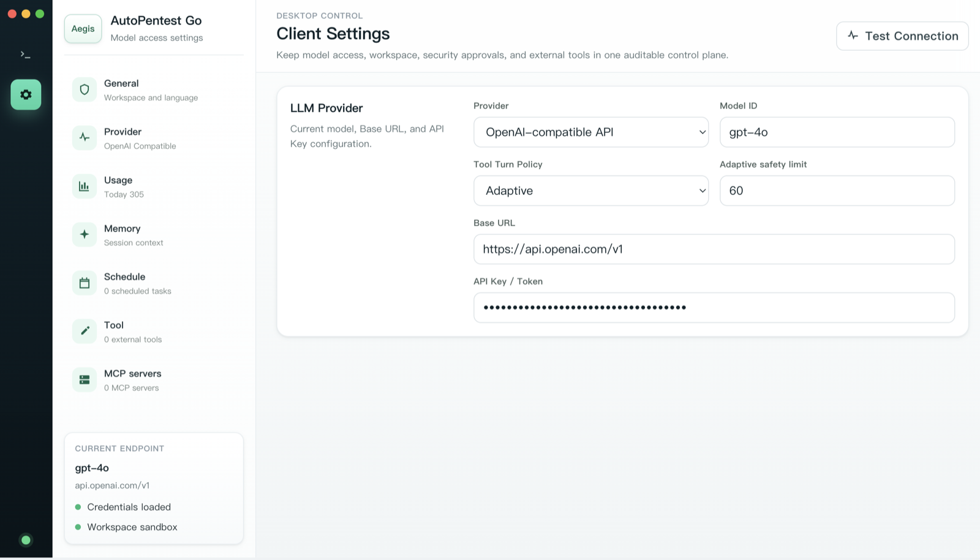This screenshot has height=560, width=980.
Task: Switch to the Provider settings section
Action: point(154,138)
